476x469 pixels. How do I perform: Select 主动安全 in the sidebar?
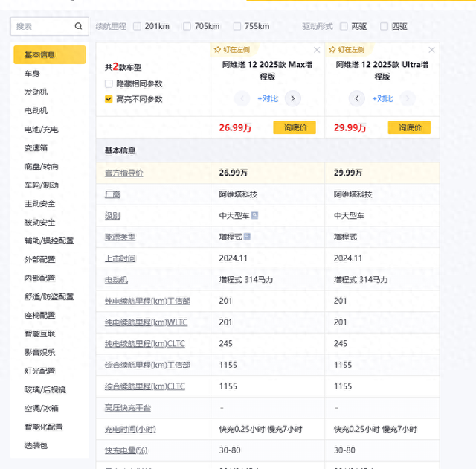pyautogui.click(x=39, y=203)
